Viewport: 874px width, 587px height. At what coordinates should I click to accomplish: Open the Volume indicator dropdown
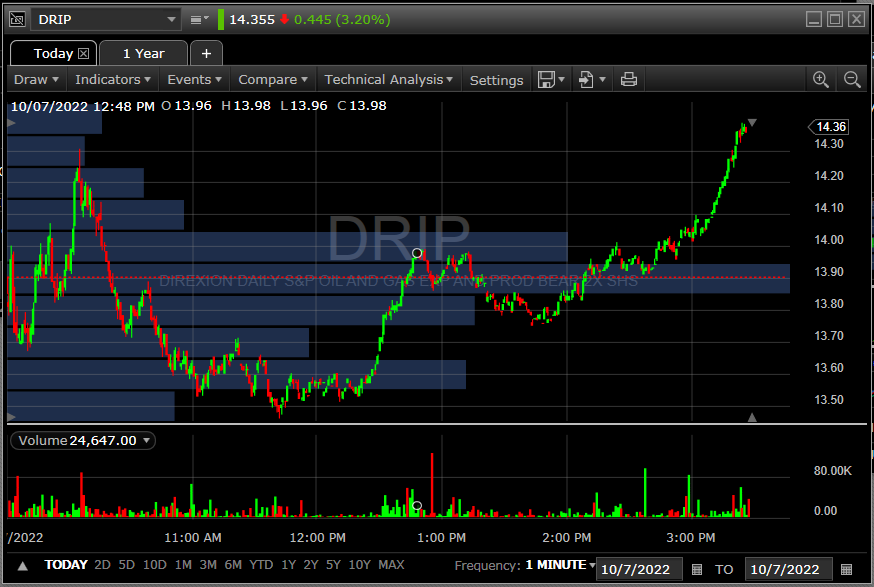coord(83,440)
